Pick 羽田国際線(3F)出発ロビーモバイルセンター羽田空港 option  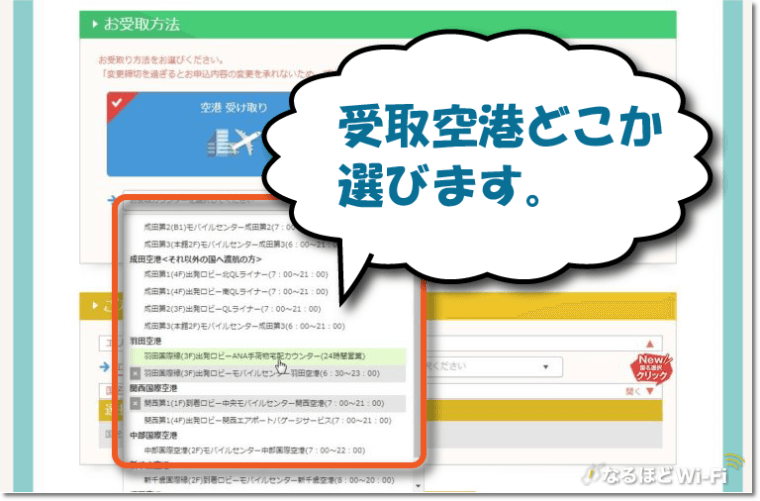click(x=268, y=374)
